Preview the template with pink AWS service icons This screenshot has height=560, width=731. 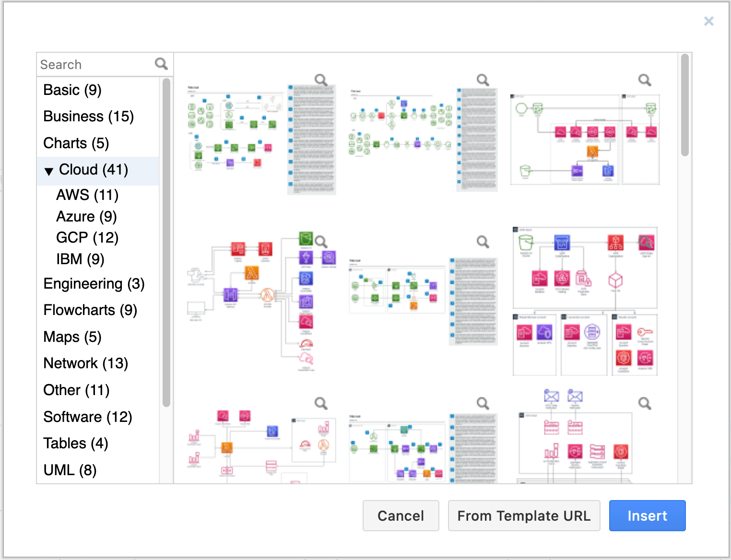[645, 81]
